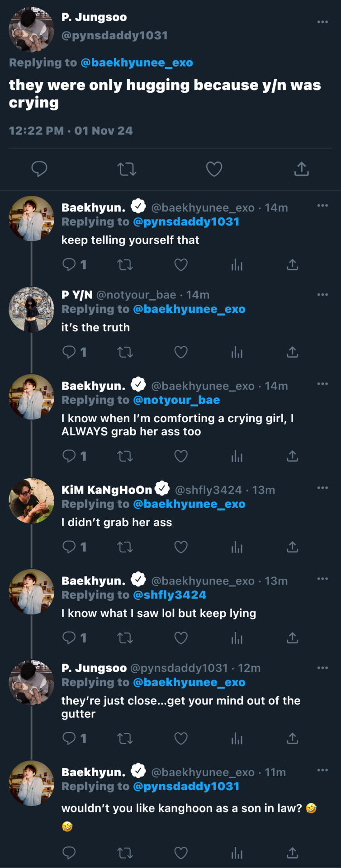Open the @shfly3424 mention link
This screenshot has width=341, height=868.
click(170, 595)
